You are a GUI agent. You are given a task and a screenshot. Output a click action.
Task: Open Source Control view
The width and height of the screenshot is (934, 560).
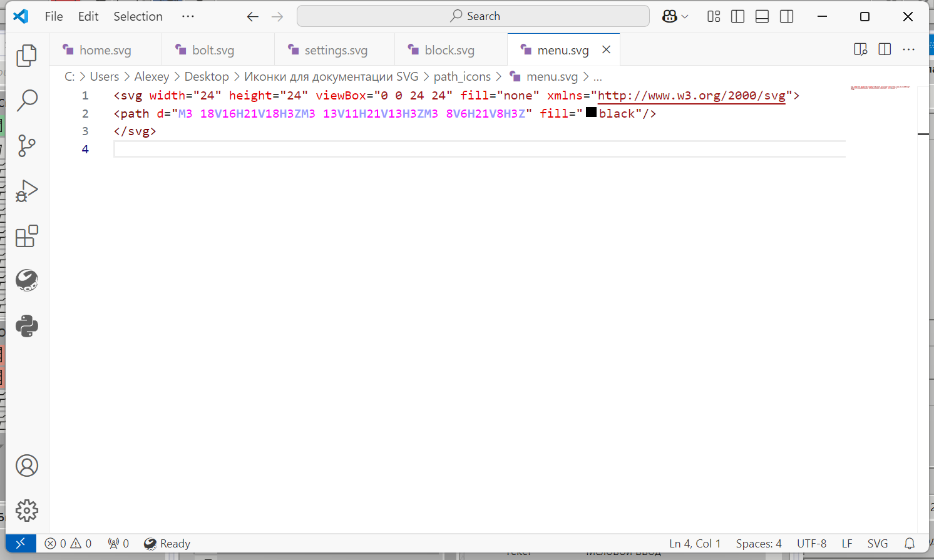click(x=26, y=146)
